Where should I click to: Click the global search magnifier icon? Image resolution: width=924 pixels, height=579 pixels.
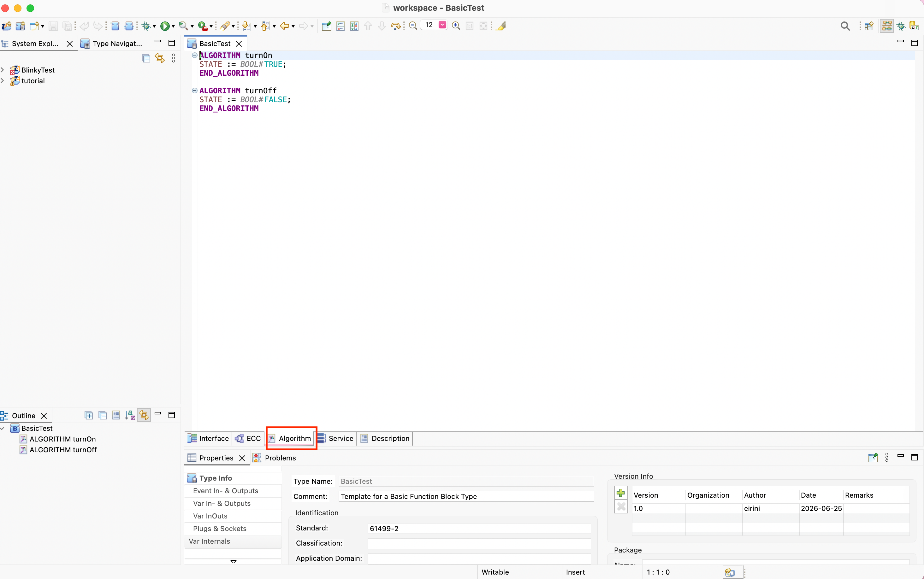coord(845,26)
